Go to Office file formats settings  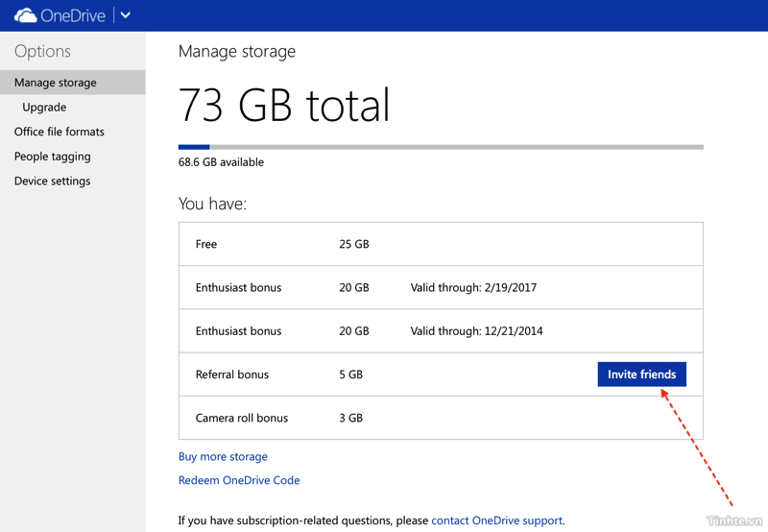click(x=60, y=132)
